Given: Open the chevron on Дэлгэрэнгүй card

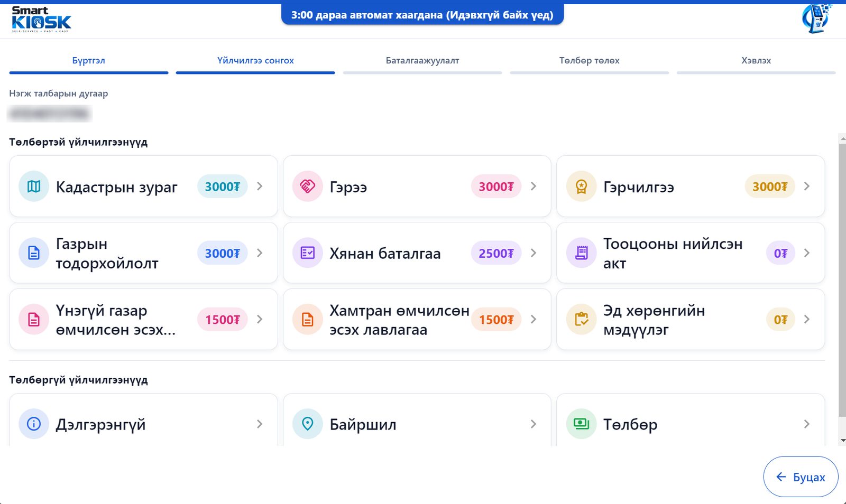Looking at the screenshot, I should click(x=260, y=424).
